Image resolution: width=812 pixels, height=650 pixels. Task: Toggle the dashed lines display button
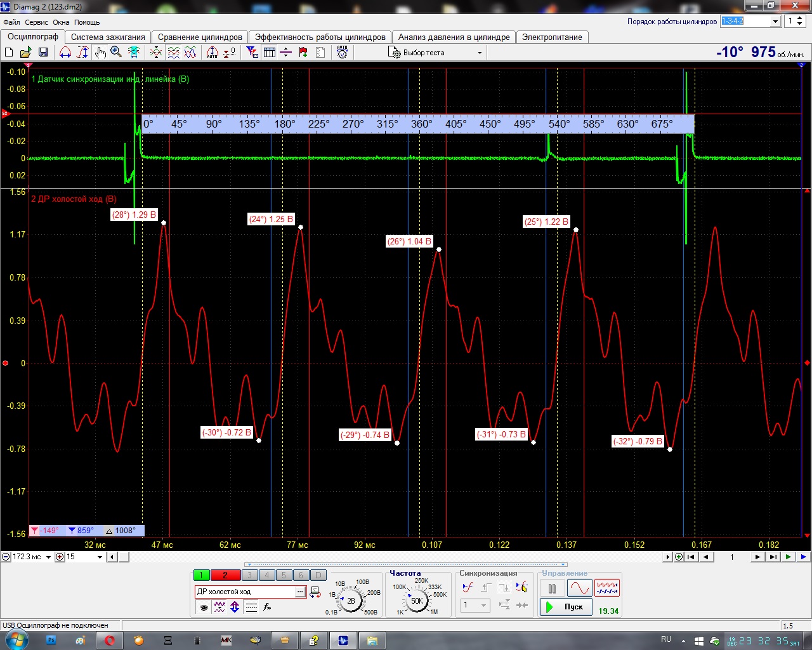pyautogui.click(x=251, y=607)
